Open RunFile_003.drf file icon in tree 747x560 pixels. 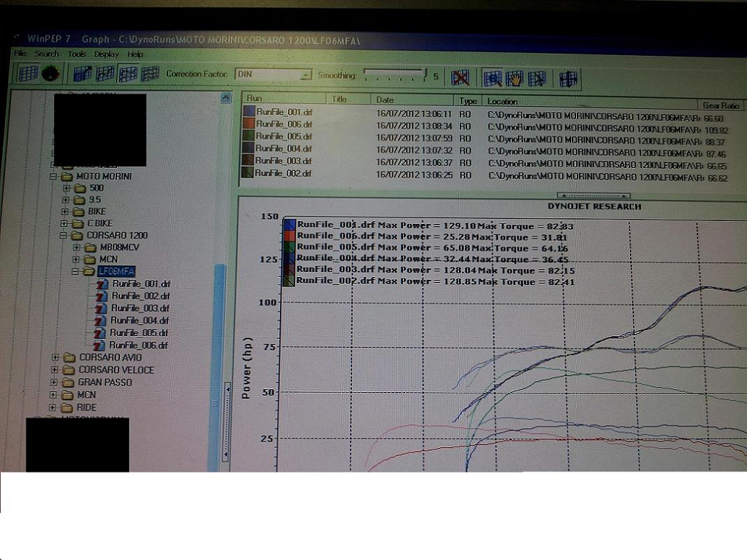tap(101, 308)
